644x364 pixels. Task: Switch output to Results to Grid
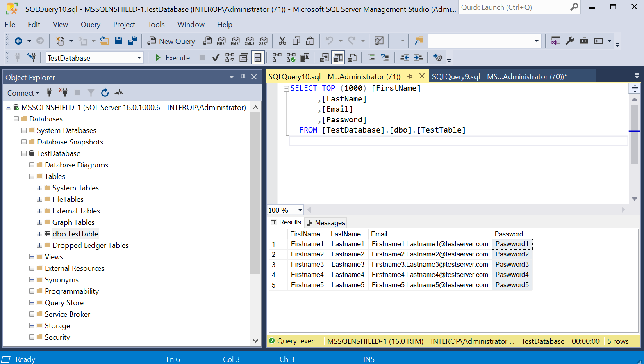338,58
